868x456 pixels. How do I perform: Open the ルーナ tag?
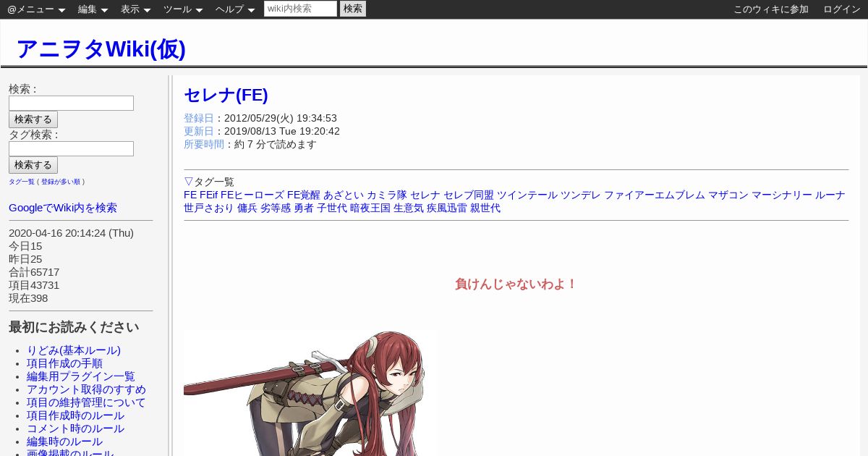(x=830, y=195)
